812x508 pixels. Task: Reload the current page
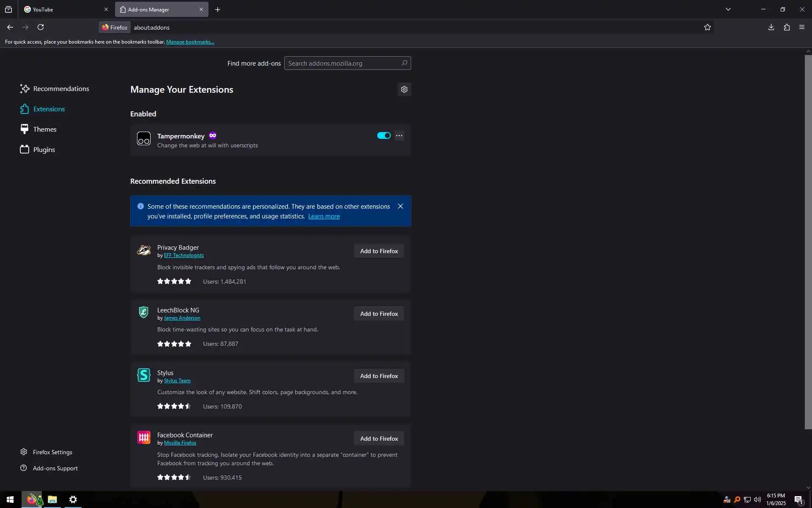click(41, 28)
